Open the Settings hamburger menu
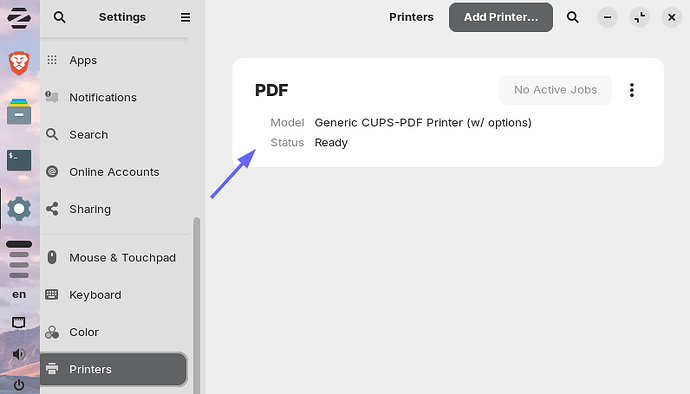690x394 pixels. coord(185,17)
